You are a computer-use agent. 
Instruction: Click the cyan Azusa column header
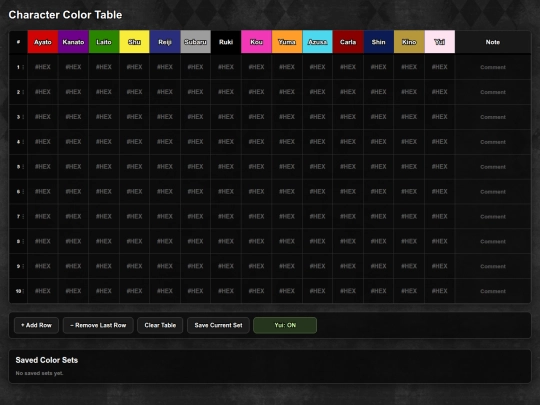click(x=318, y=42)
